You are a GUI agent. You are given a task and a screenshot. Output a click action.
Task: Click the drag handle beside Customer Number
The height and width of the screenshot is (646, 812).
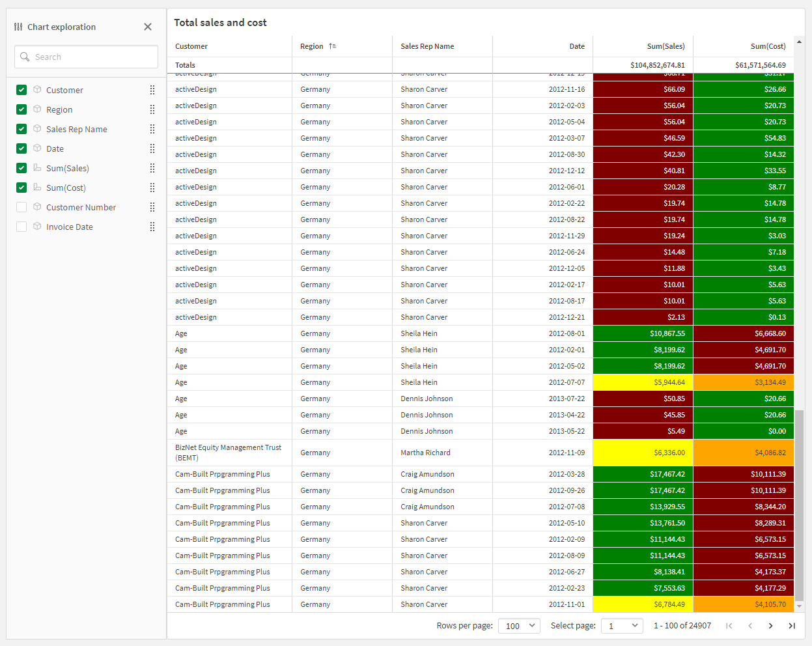[152, 207]
